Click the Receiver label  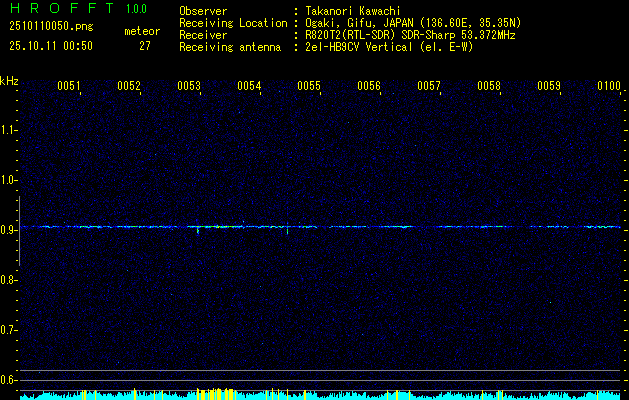point(203,35)
